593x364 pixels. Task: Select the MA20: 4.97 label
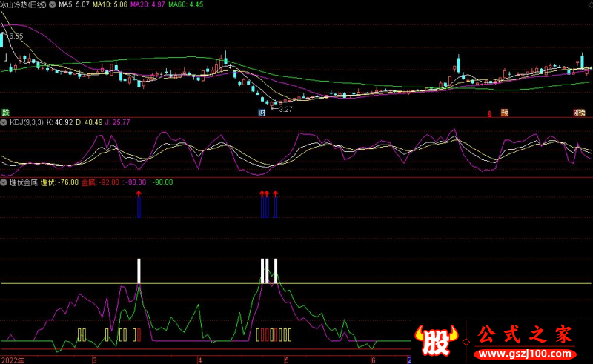pyautogui.click(x=148, y=5)
